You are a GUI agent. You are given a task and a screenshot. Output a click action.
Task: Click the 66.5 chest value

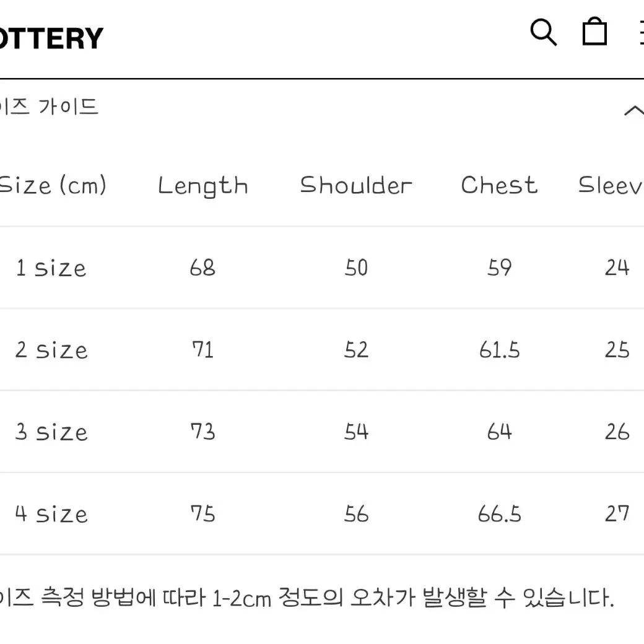tap(500, 514)
